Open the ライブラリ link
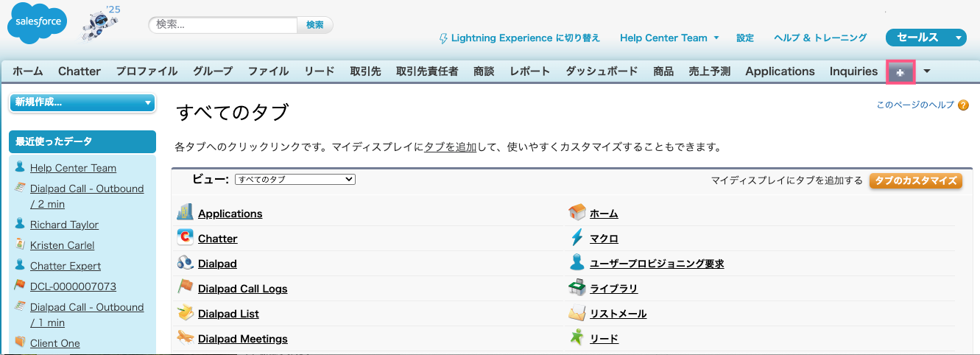Screen dimensions: 980x355 (614, 289)
